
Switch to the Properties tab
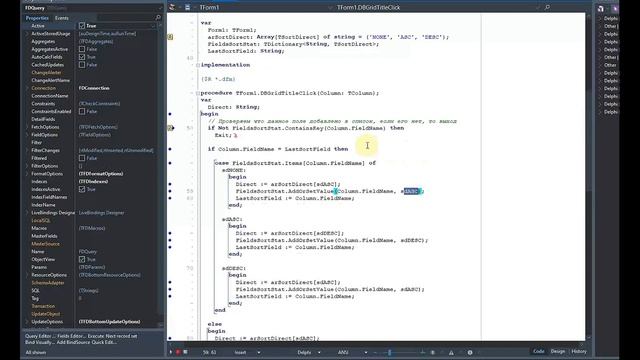(x=37, y=18)
